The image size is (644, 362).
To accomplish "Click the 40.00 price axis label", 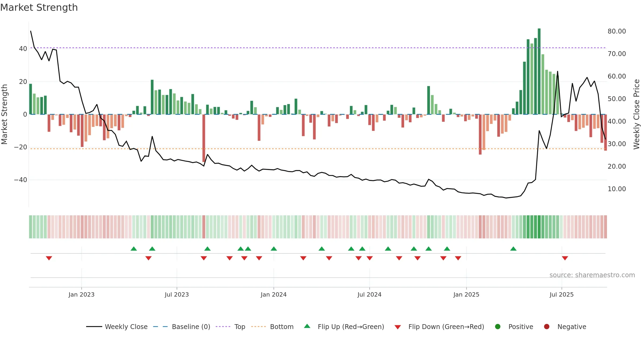I will point(617,121).
